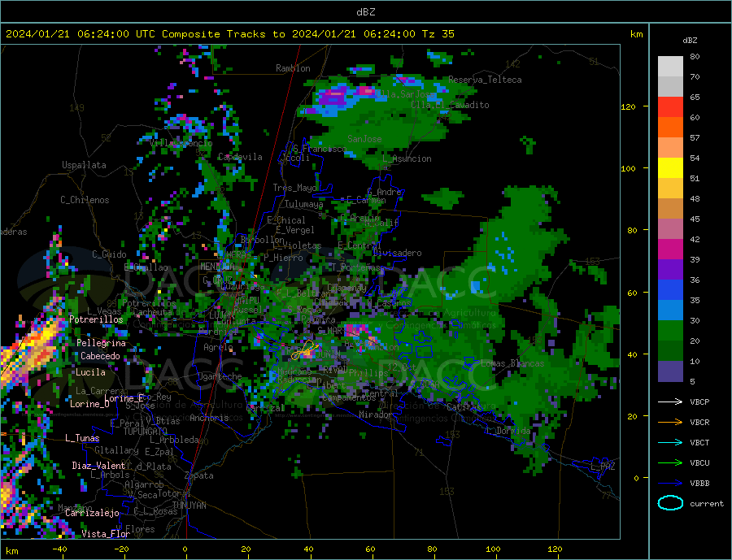
Task: Click the cyan VBCT arrow legend icon
Action: point(670,442)
